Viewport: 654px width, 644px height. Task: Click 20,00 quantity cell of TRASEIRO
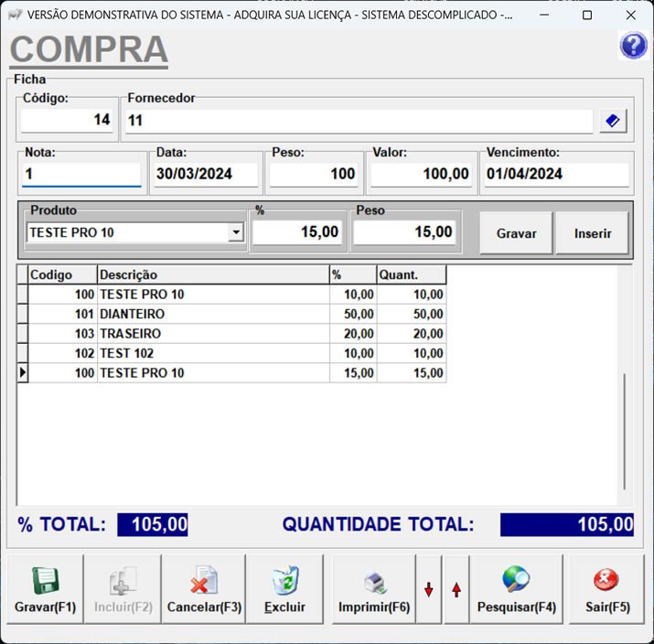pos(412,334)
